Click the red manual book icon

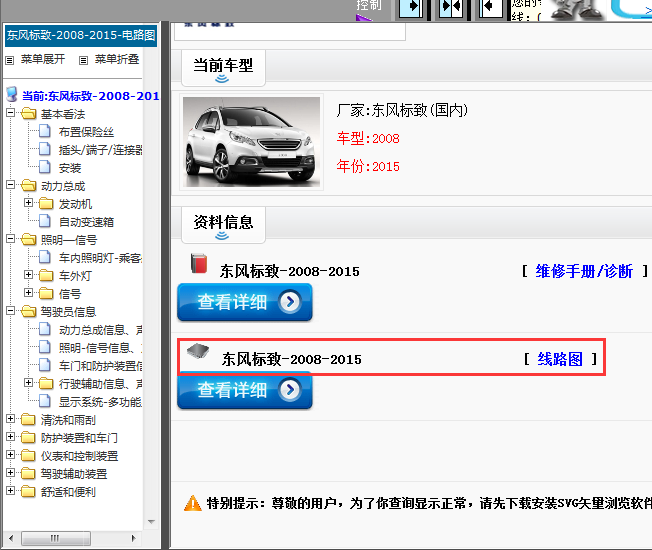(198, 264)
